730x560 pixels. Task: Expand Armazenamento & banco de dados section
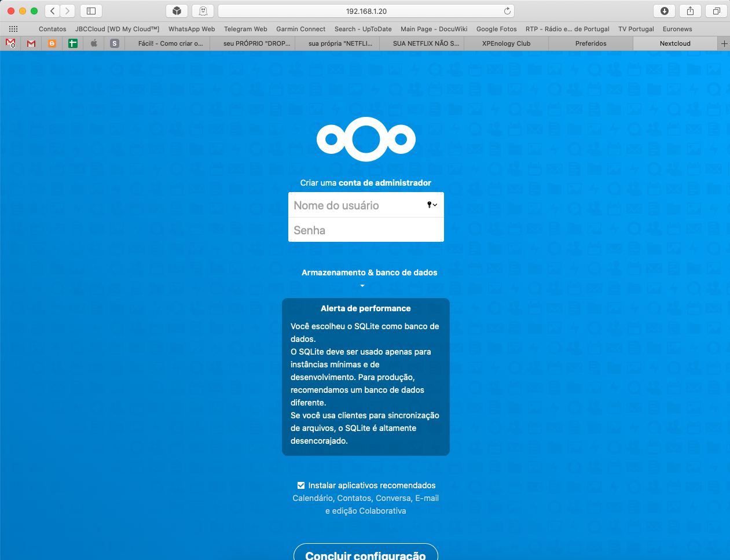(x=369, y=273)
